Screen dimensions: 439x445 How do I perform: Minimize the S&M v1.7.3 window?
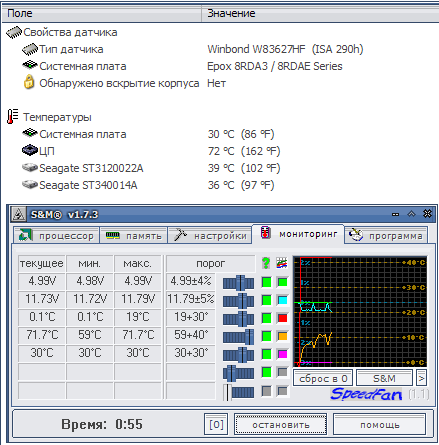pyautogui.click(x=396, y=214)
